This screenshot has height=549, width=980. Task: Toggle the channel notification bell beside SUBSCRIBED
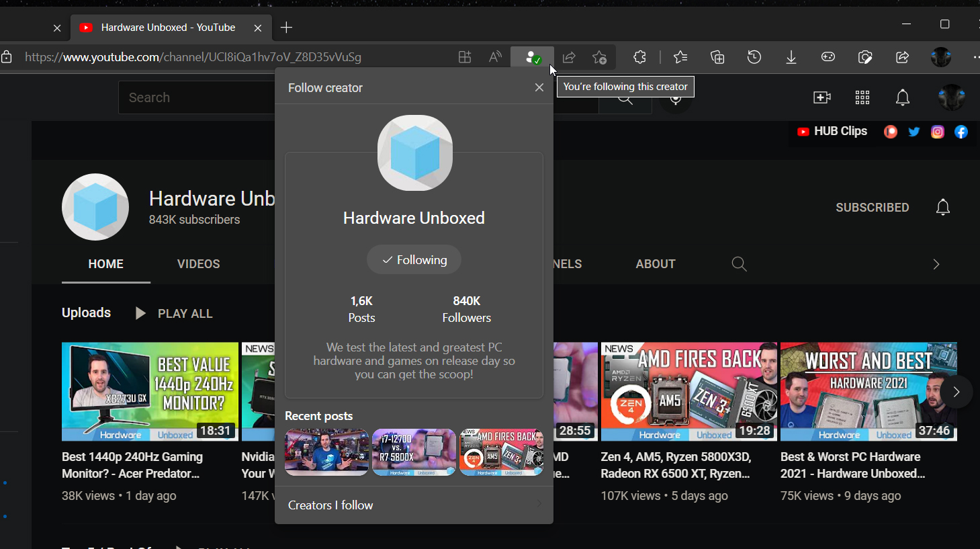coord(943,208)
